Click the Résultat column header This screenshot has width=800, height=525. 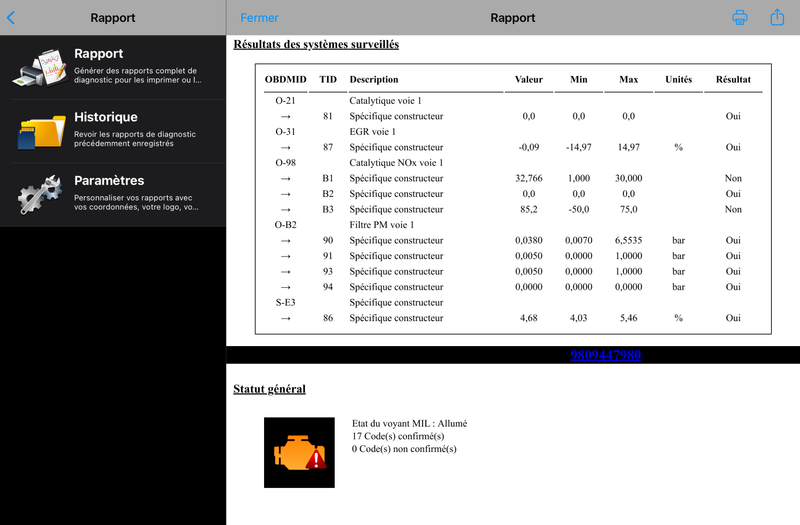tap(733, 80)
